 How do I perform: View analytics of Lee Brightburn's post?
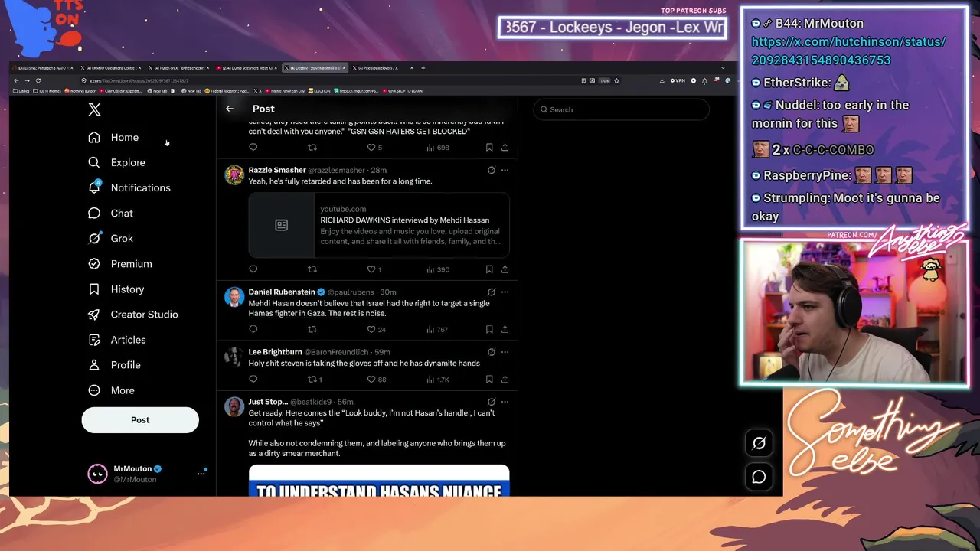tap(438, 380)
